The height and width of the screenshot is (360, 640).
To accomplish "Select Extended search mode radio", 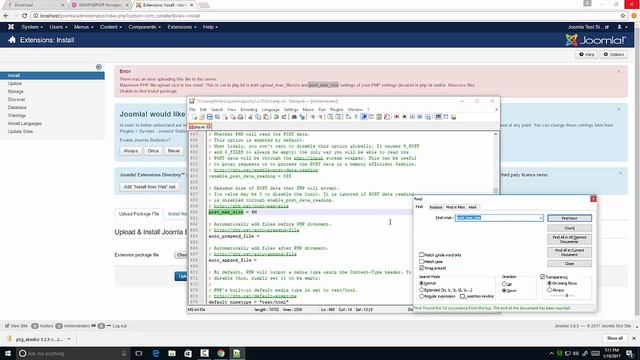I will pos(422,290).
